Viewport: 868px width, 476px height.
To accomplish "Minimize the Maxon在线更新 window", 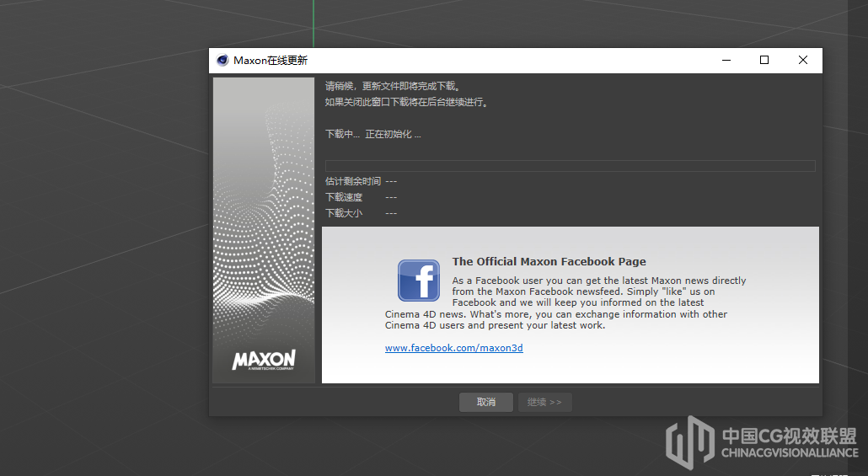I will tap(726, 60).
